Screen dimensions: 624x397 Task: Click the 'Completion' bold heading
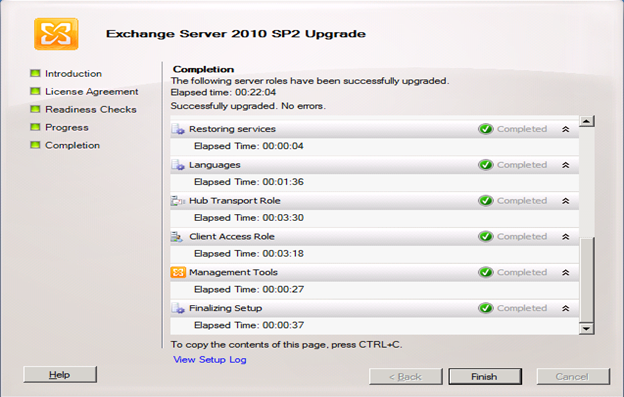pyautogui.click(x=203, y=69)
